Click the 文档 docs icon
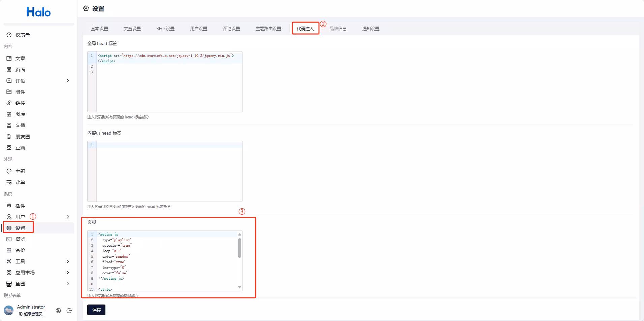 pyautogui.click(x=9, y=125)
